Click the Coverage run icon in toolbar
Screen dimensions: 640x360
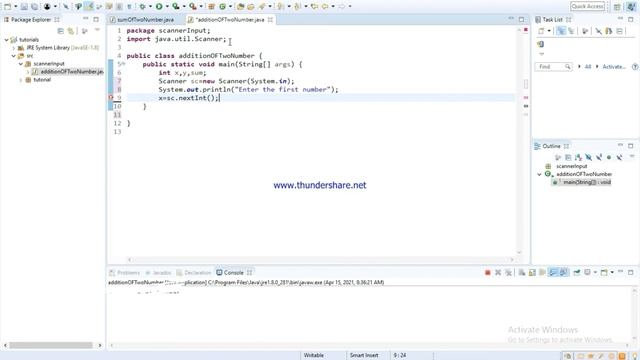coord(176,7)
